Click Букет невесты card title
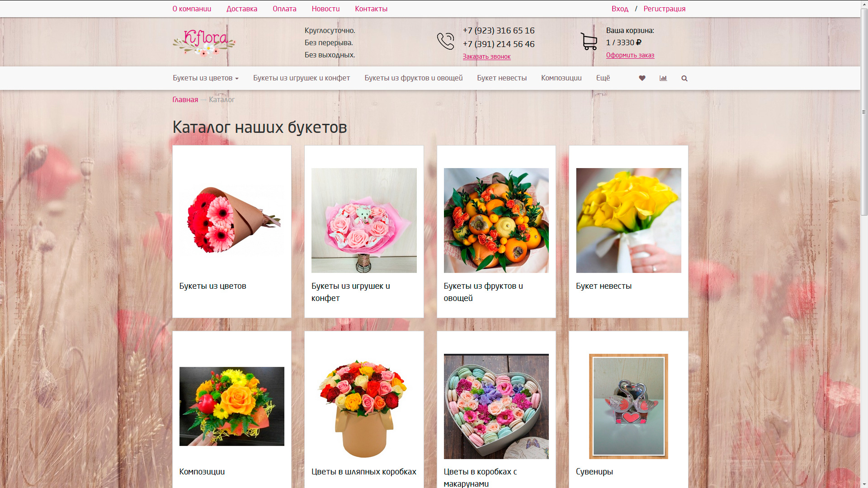The image size is (868, 488). pos(604,286)
